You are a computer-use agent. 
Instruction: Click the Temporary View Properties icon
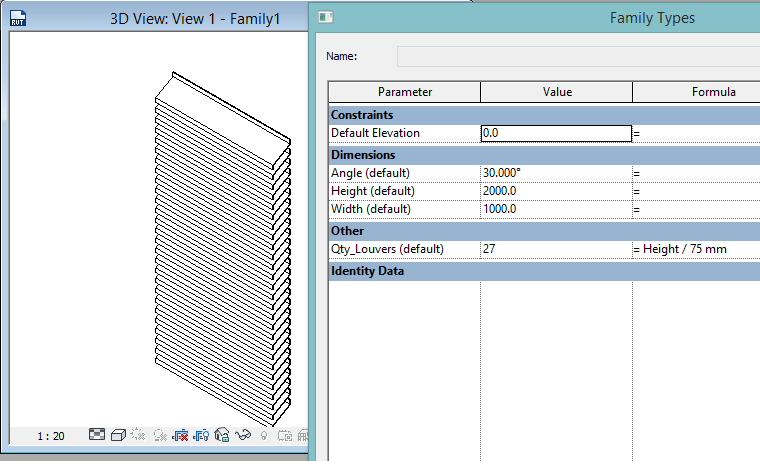pos(285,436)
